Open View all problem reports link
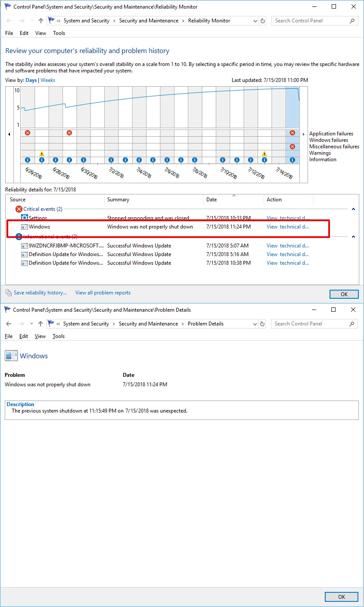364x607 pixels. click(103, 293)
